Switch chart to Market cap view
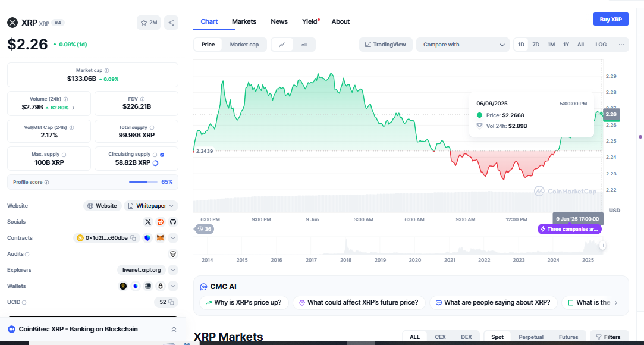The image size is (644, 345). click(x=244, y=45)
